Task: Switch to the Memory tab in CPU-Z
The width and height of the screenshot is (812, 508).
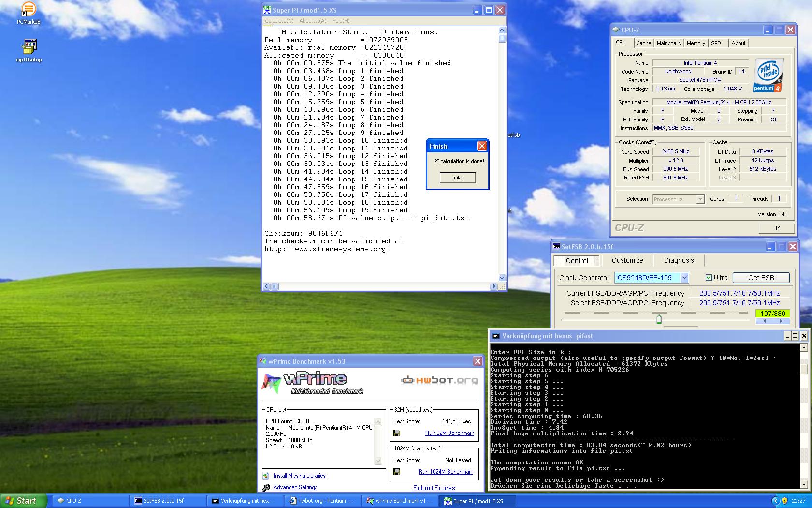Action: [x=696, y=43]
